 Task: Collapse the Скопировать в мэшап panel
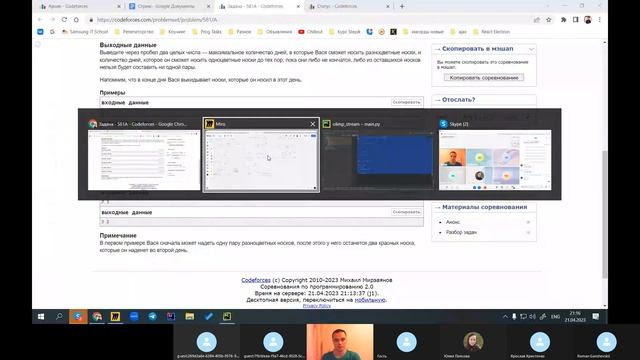coord(531,49)
